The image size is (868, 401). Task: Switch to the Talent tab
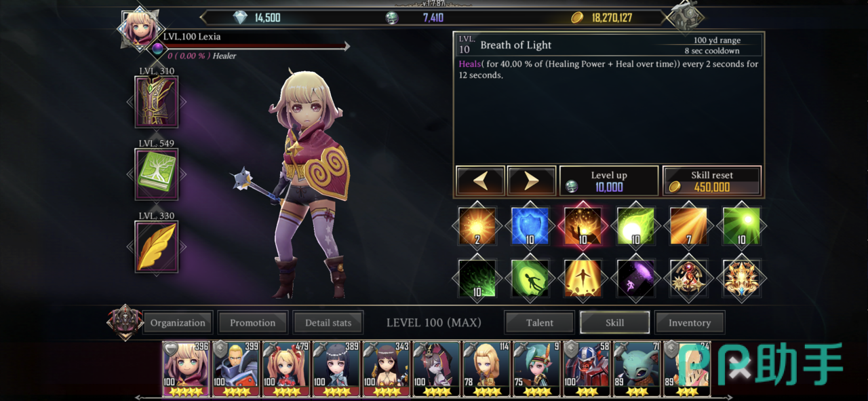(x=540, y=323)
